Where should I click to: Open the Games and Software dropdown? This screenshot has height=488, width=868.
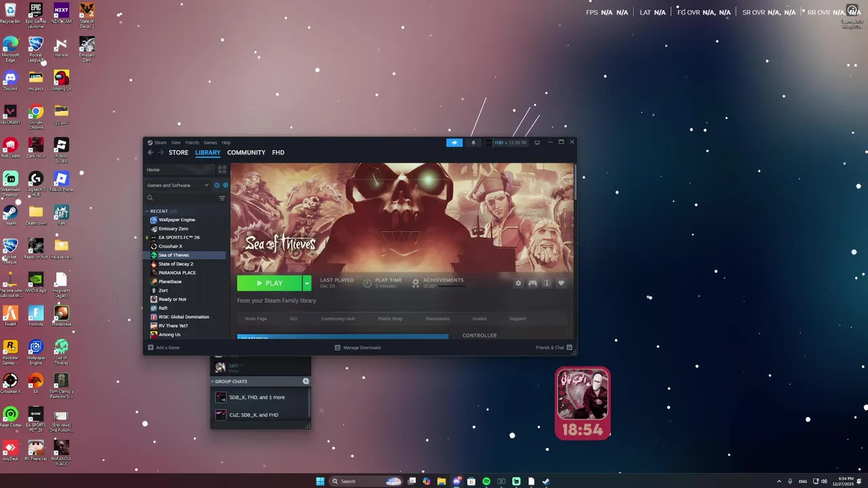click(178, 185)
